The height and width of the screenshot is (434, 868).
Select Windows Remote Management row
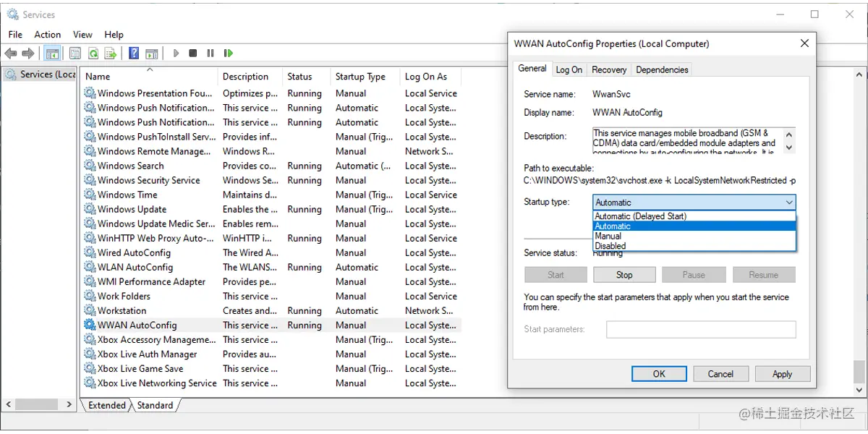coord(271,151)
